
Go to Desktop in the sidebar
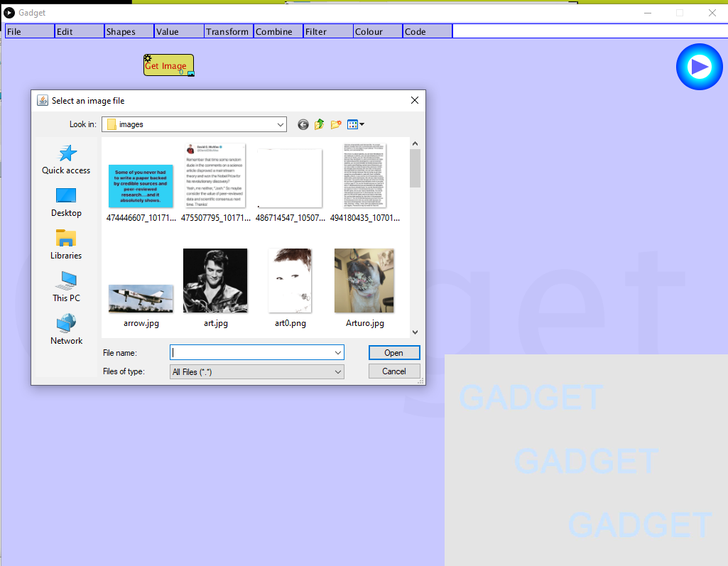pos(66,202)
